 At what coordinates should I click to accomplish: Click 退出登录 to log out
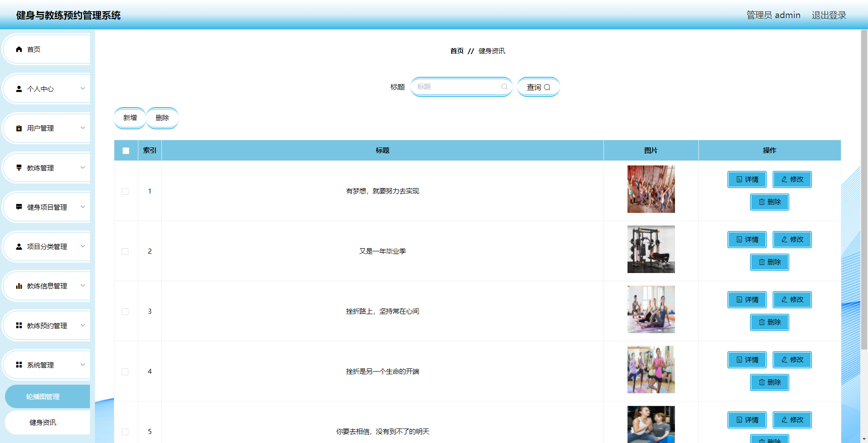pyautogui.click(x=829, y=14)
